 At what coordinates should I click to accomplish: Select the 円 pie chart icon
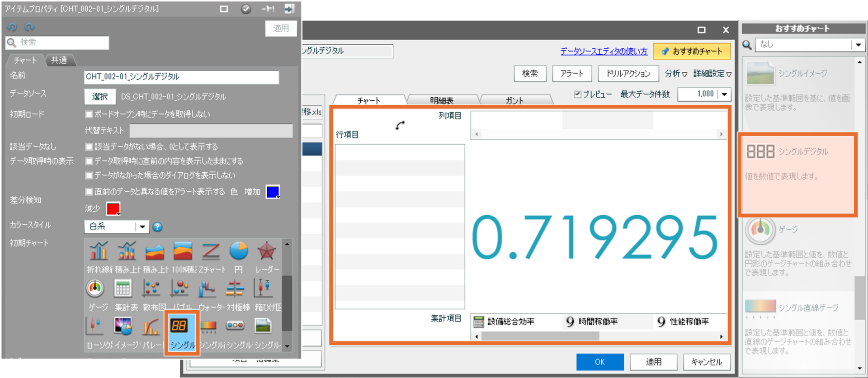[x=239, y=251]
